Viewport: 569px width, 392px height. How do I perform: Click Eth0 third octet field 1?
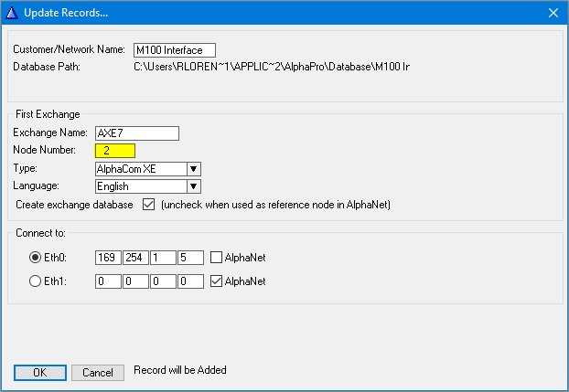click(163, 258)
